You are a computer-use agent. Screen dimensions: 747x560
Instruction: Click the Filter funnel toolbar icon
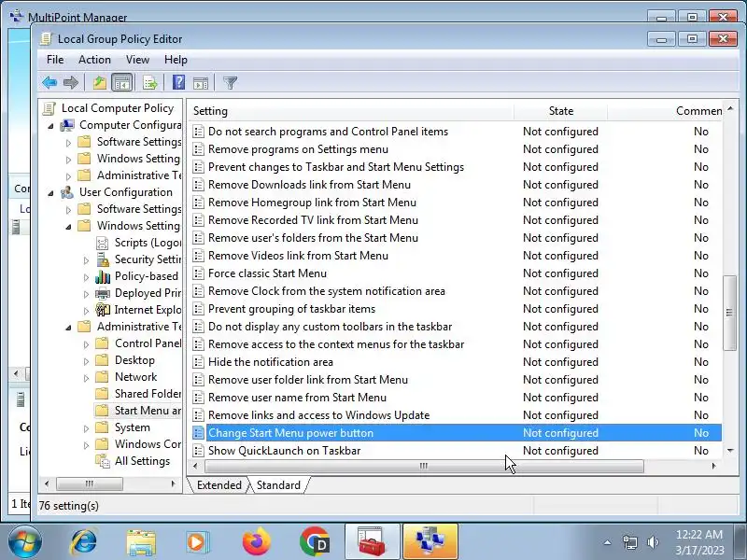[230, 83]
